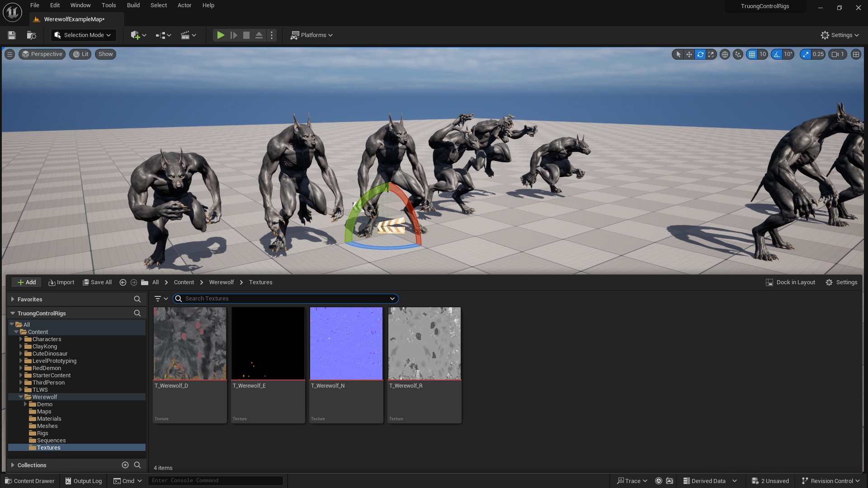Open the Build menu
This screenshot has height=488, width=868.
(x=133, y=5)
